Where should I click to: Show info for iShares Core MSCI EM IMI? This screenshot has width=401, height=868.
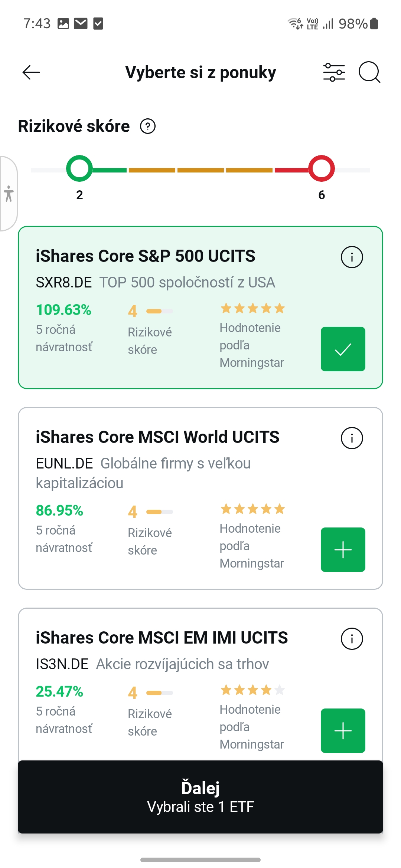tap(352, 639)
